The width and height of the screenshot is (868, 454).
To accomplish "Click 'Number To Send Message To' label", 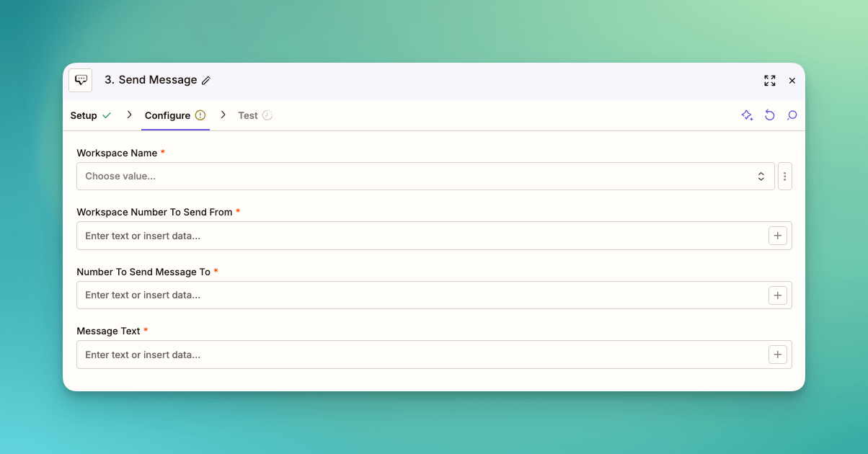I will (143, 272).
